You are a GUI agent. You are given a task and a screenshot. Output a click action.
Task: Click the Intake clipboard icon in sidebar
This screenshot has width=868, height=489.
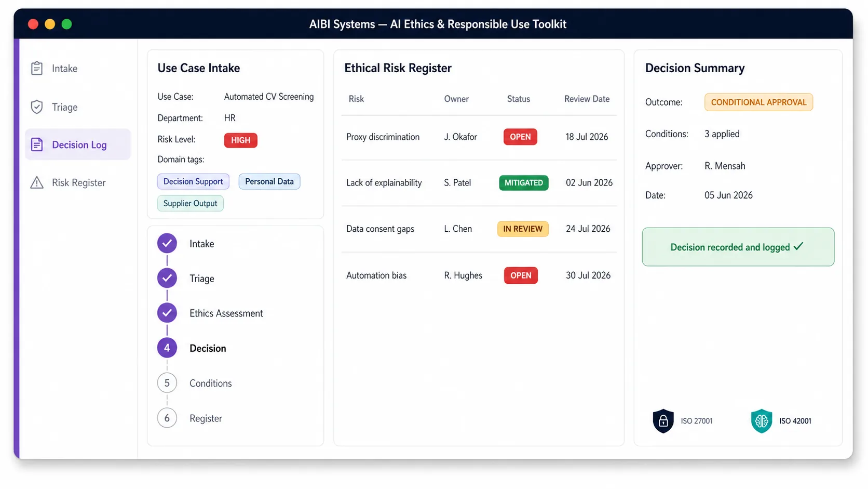37,68
